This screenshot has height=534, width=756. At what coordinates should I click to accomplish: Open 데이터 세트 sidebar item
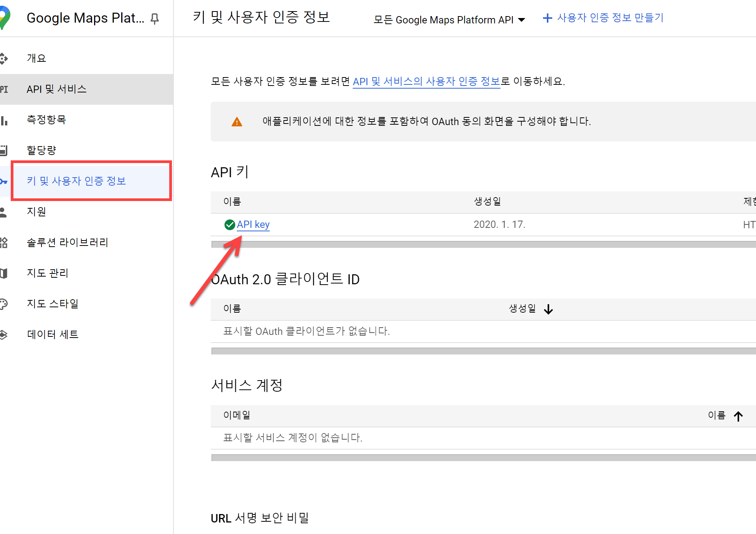[x=53, y=335]
